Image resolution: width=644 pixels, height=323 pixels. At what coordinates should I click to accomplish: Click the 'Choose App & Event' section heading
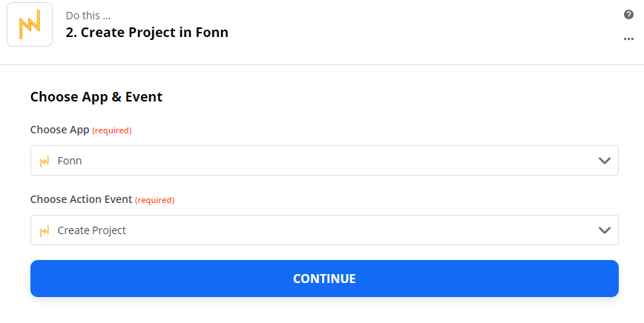tap(96, 97)
